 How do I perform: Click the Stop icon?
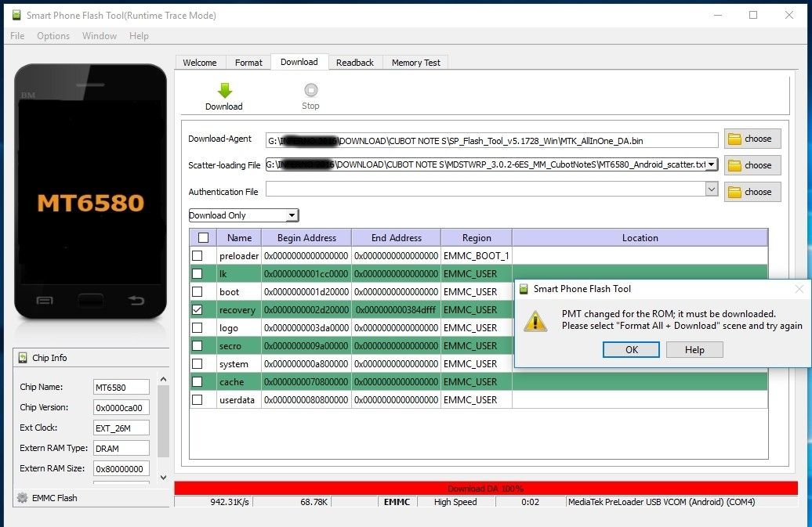tap(310, 90)
